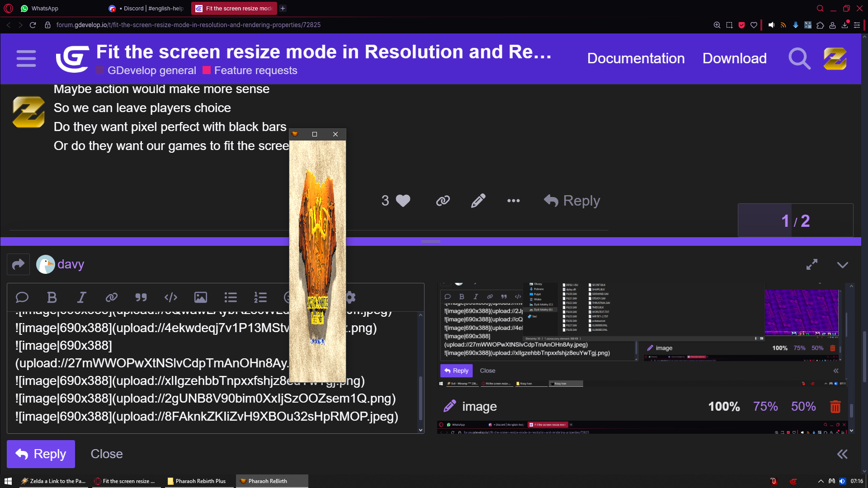The width and height of the screenshot is (868, 488).
Task: Submit post with purple Reply button
Action: pos(41,454)
